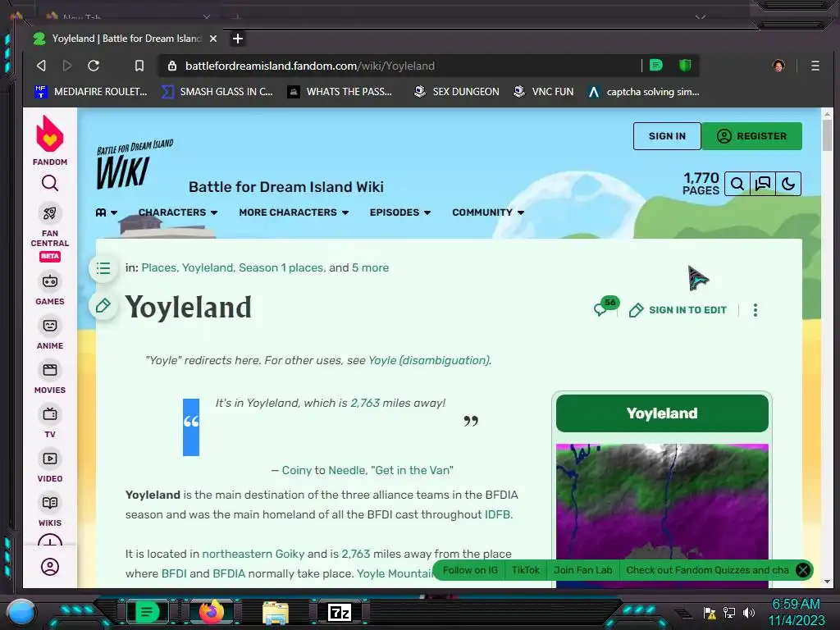Open Video section in Fandom sidebar
The width and height of the screenshot is (840, 630).
[x=50, y=467]
